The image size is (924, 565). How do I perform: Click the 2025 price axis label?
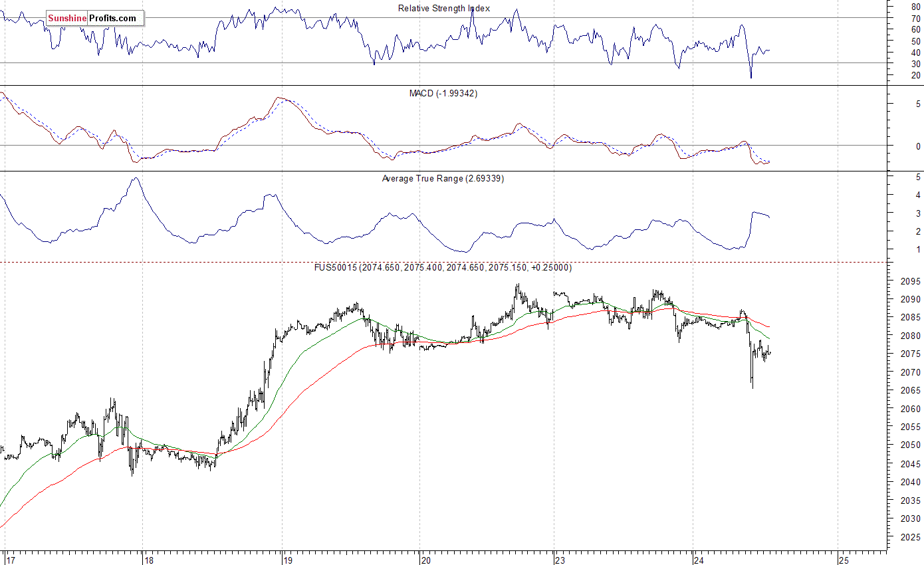pos(911,537)
